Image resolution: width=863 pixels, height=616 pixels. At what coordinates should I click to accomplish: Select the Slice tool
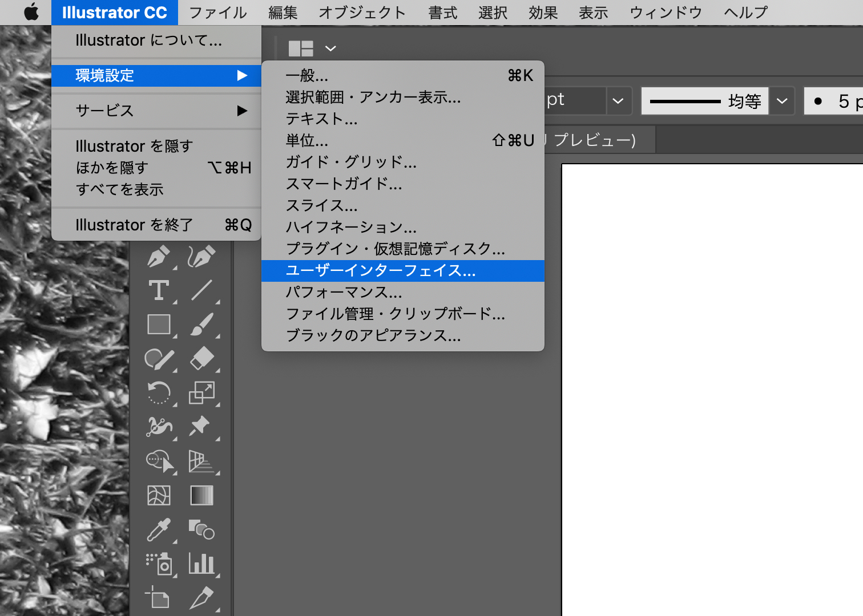pyautogui.click(x=201, y=597)
